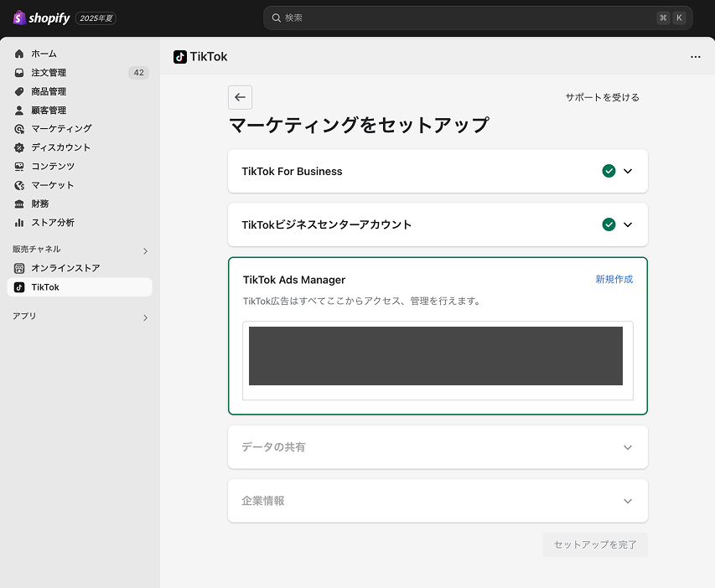Expand the 企業情報 chevron
Image resolution: width=715 pixels, height=588 pixels.
click(628, 501)
